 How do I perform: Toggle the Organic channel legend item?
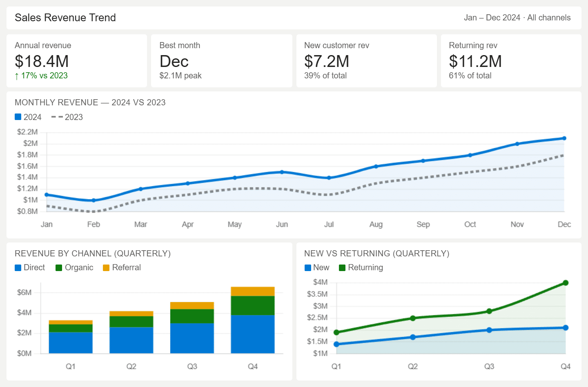74,268
